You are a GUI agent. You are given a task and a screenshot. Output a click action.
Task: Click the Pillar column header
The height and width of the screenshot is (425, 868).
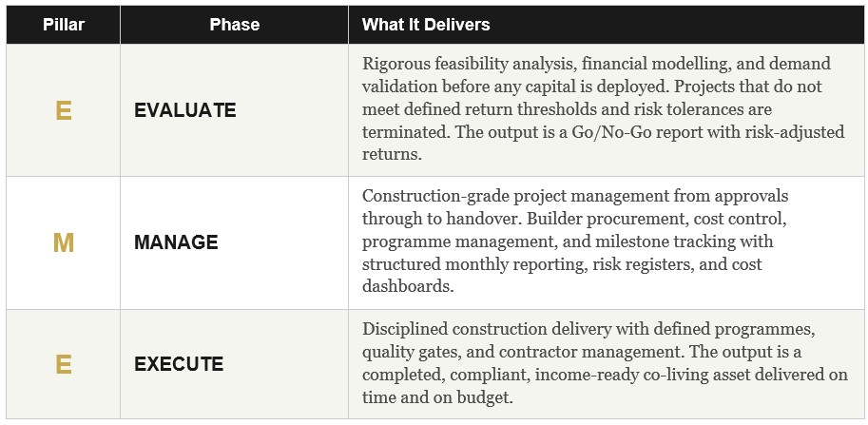(x=63, y=25)
